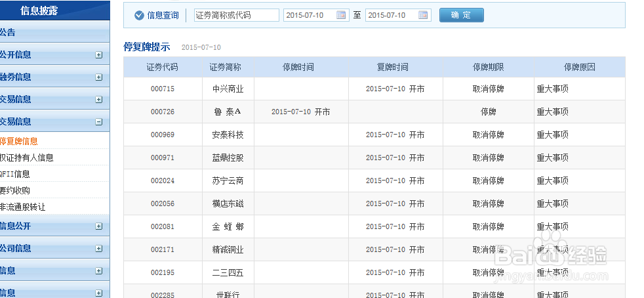
Task: Click 重大事项 in the 苏宁云商 row
Action: 552,181
